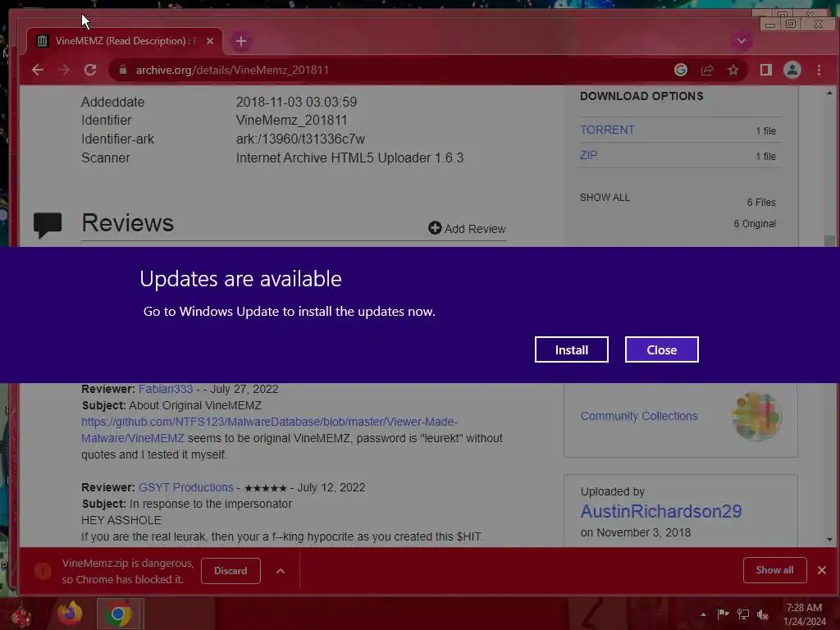Image resolution: width=840 pixels, height=630 pixels.
Task: Click the padlock site info icon
Action: tap(123, 71)
